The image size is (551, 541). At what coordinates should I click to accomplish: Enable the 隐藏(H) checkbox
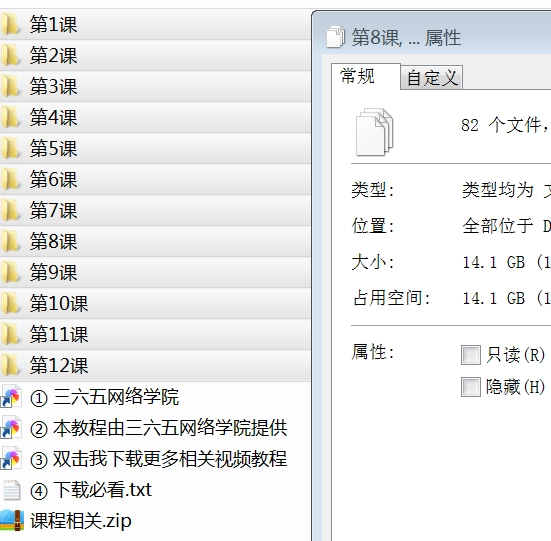(471, 387)
